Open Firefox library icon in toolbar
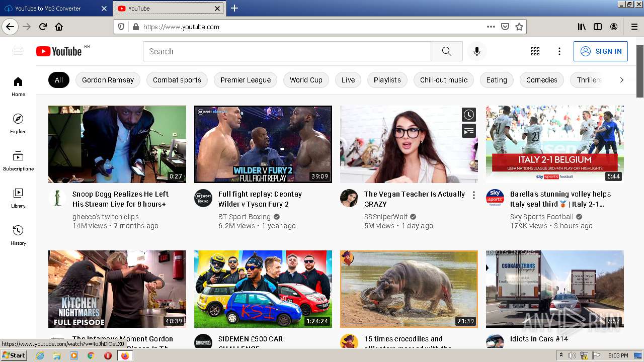 point(582,27)
